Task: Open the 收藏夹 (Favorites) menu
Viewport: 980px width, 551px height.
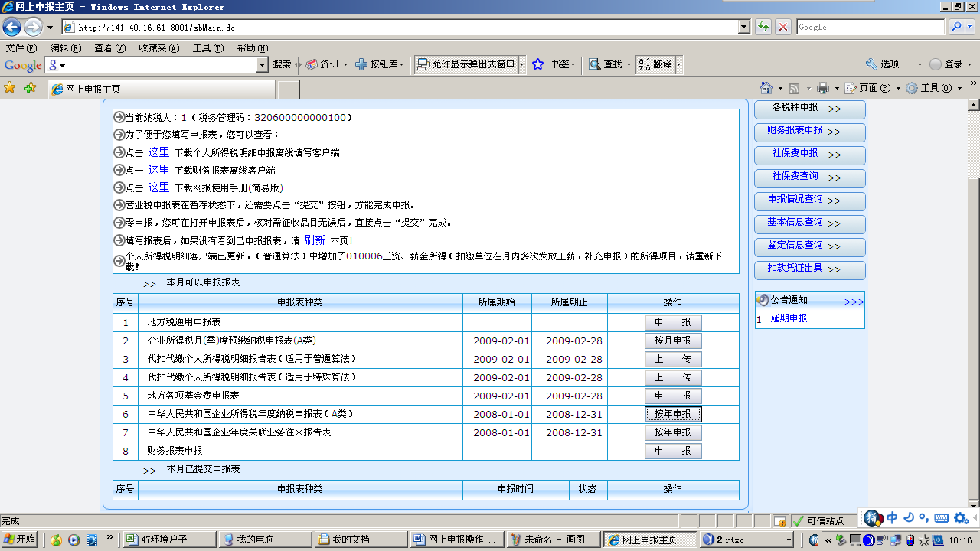Action: 158,47
